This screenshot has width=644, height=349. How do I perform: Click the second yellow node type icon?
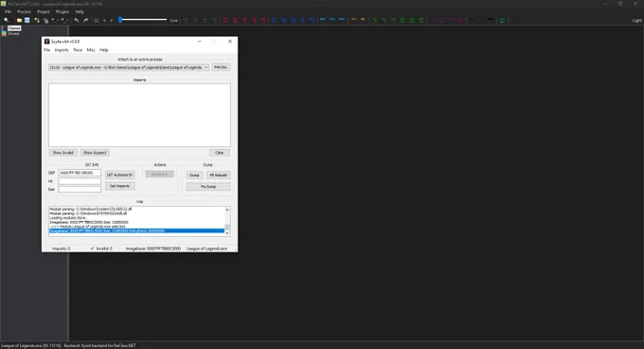(363, 20)
